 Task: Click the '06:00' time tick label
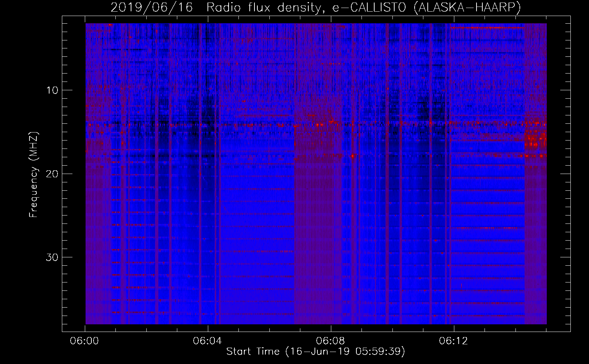point(84,341)
